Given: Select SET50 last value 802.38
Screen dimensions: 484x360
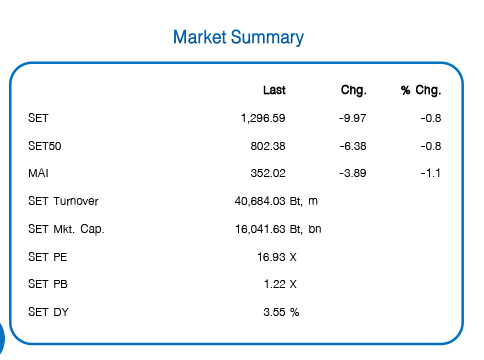Looking at the screenshot, I should 268,146.
